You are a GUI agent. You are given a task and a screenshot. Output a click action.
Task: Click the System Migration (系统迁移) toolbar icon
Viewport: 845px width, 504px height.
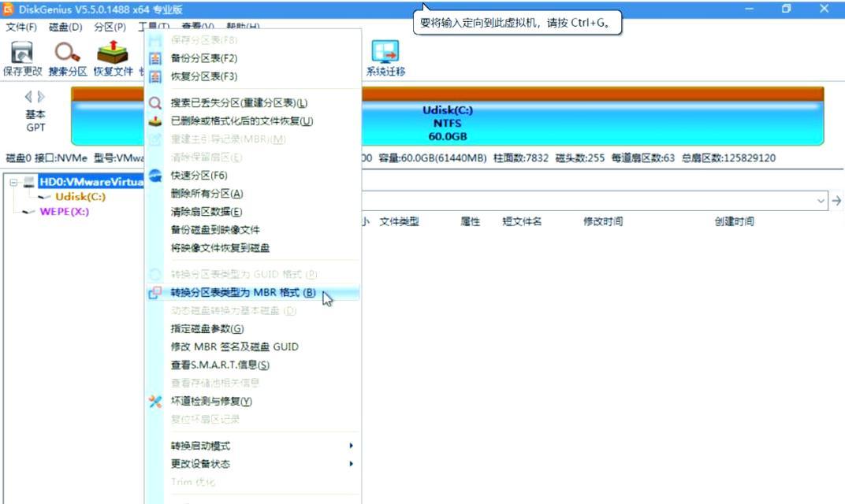[x=385, y=52]
